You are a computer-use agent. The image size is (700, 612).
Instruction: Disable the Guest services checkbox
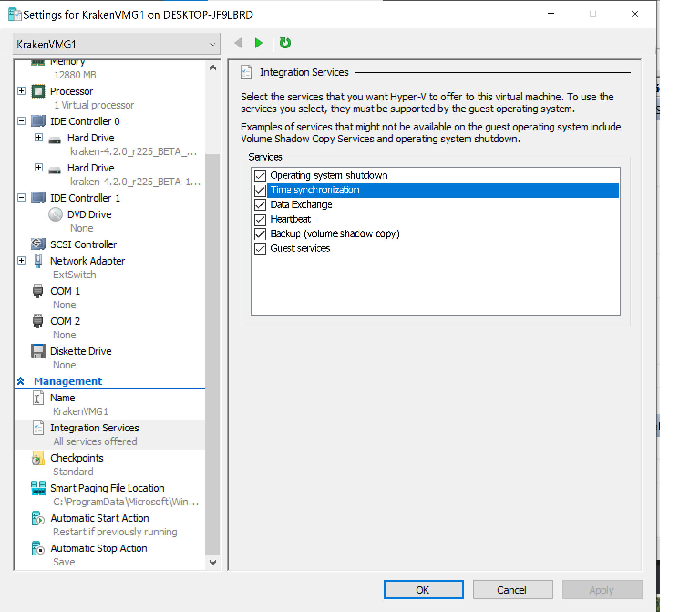[259, 249]
